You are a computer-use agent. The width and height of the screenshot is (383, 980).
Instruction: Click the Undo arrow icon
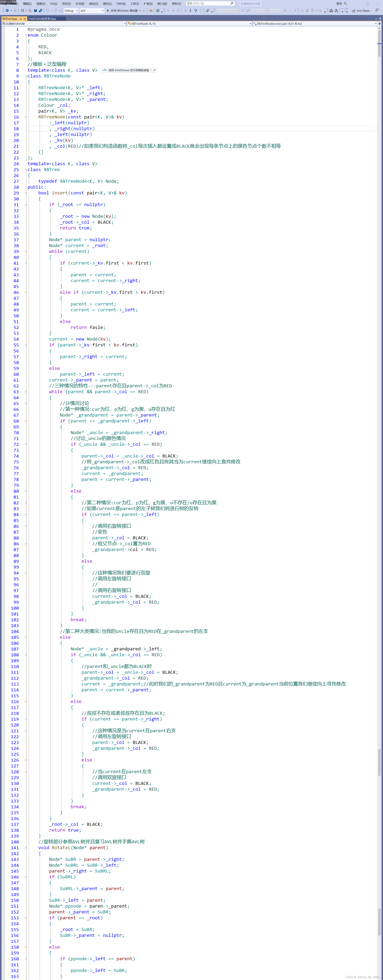click(47, 11)
